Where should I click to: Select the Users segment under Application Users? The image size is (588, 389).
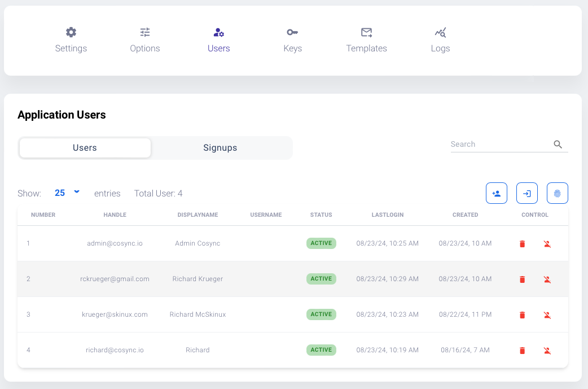coord(85,148)
